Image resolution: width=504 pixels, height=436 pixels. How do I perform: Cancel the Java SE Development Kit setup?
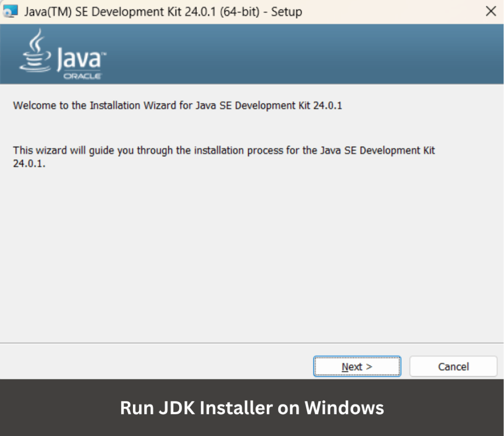tap(453, 367)
